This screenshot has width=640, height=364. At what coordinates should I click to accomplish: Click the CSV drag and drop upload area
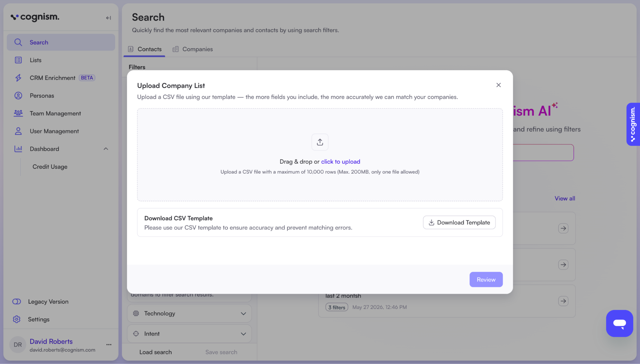pos(320,155)
